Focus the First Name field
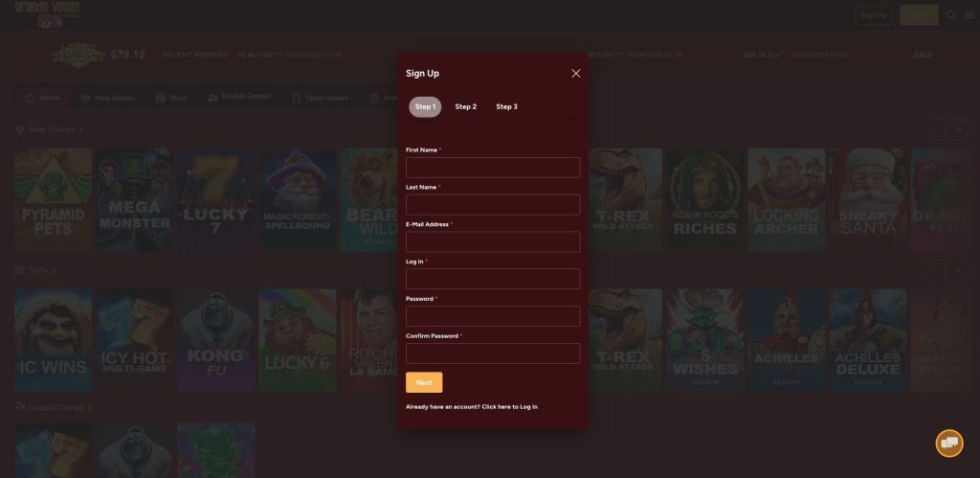 493,168
